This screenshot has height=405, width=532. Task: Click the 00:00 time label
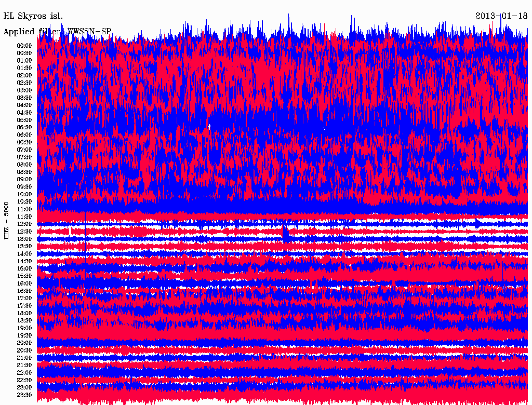(24, 45)
